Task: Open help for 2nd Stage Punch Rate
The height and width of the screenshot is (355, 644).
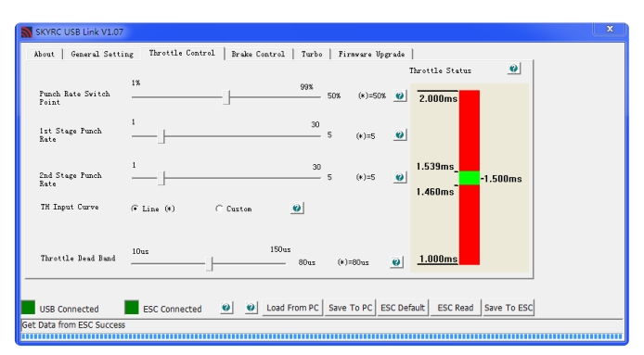Action: (400, 177)
